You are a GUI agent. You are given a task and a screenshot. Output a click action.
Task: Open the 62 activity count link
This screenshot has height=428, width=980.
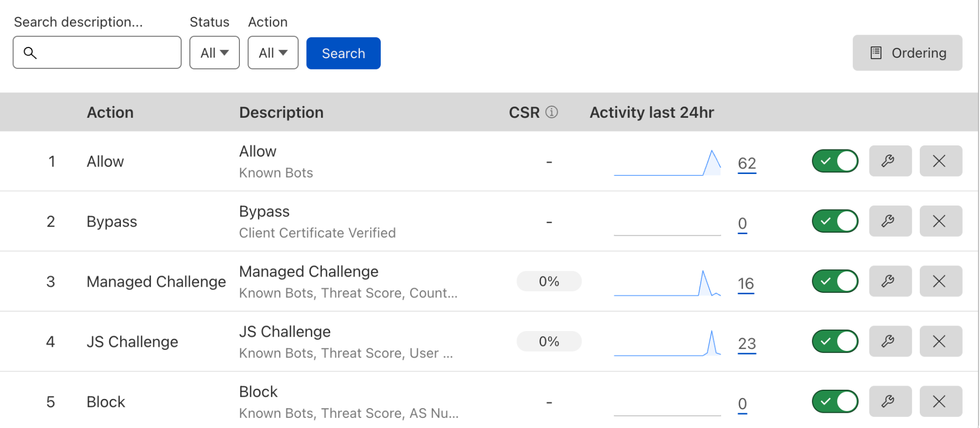pos(746,163)
